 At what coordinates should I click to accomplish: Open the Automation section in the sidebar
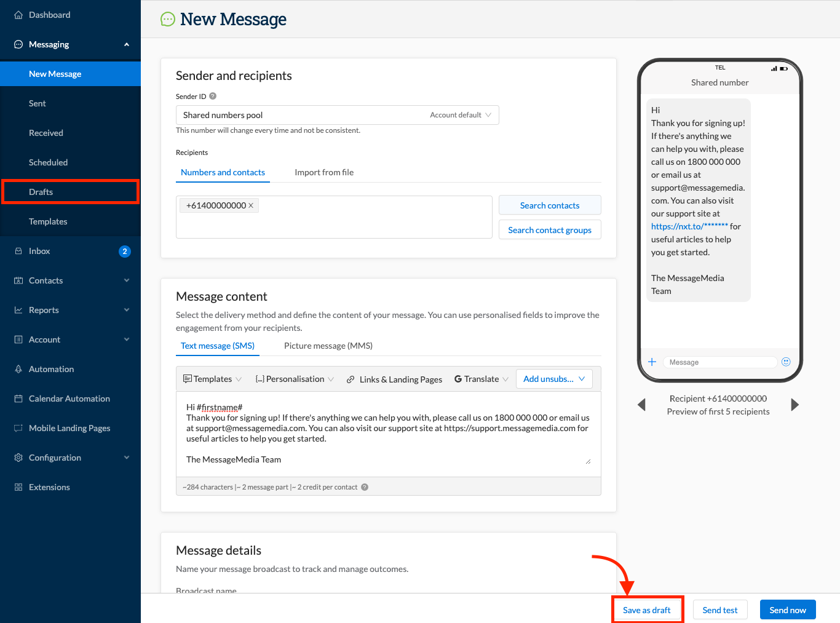click(50, 368)
